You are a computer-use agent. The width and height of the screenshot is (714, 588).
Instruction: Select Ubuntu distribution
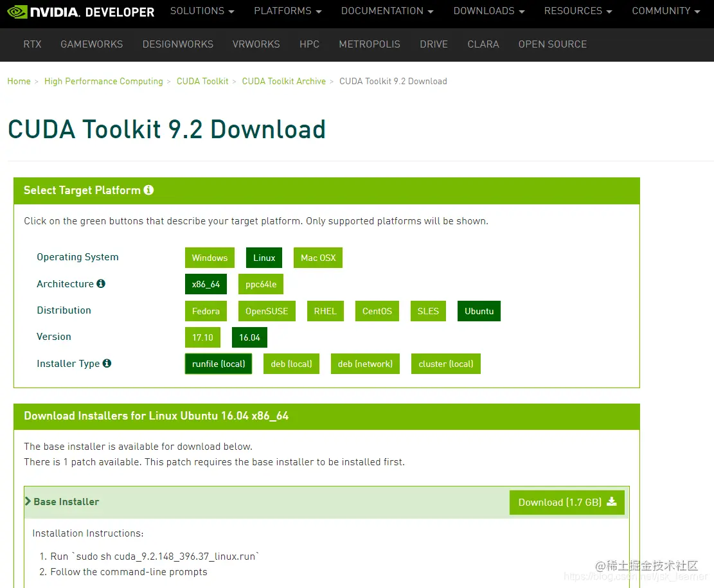(x=479, y=311)
